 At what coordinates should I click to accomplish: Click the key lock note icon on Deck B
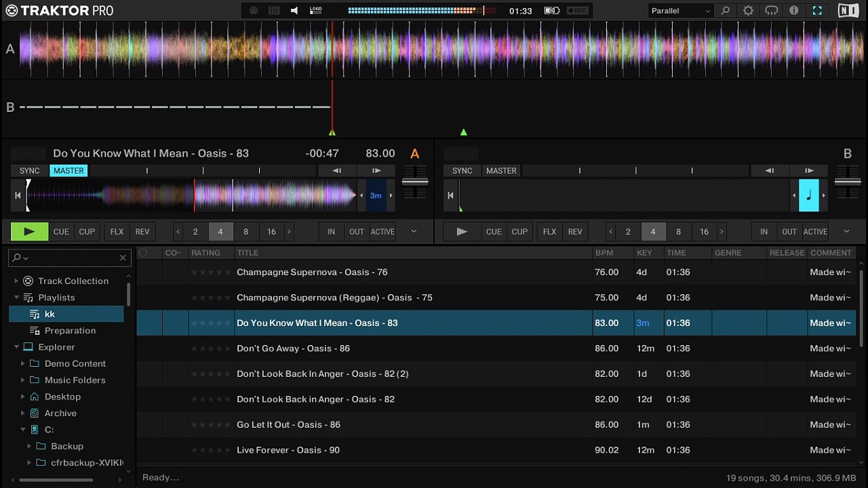point(808,196)
